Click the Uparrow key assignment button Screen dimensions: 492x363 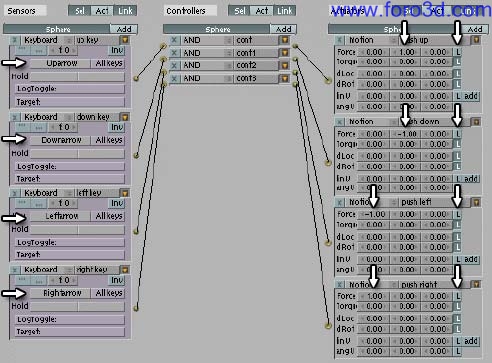pos(60,63)
